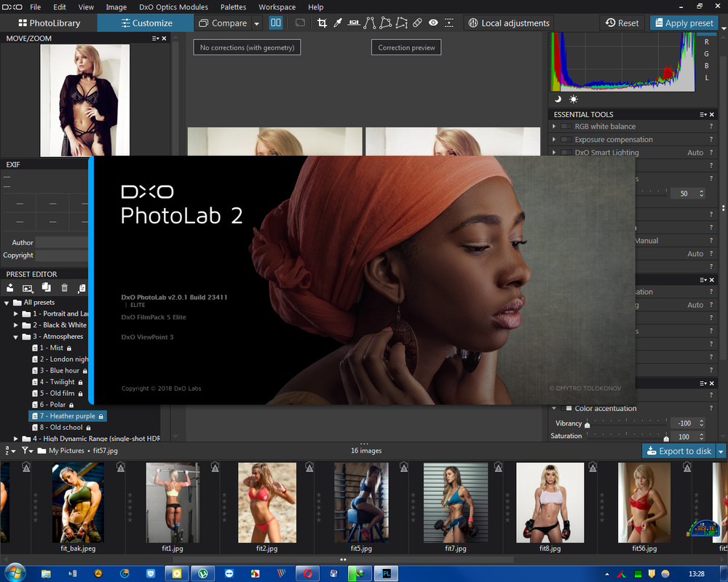Click the Compare button
The image size is (728, 582).
tap(223, 23)
